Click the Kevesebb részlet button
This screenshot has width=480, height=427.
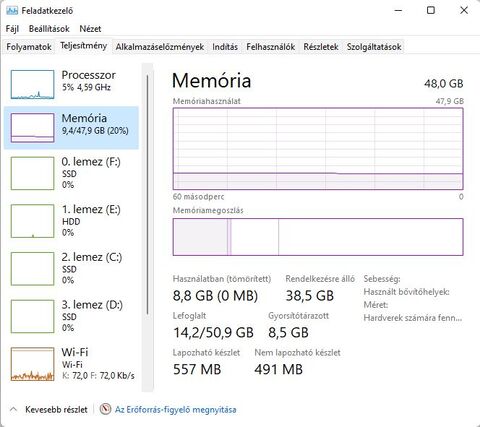[x=49, y=409]
